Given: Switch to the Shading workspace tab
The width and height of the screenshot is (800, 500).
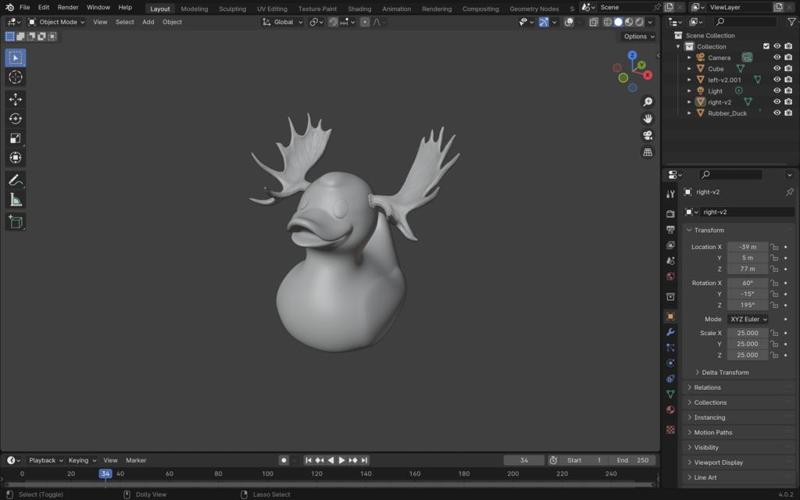Looking at the screenshot, I should (x=359, y=9).
